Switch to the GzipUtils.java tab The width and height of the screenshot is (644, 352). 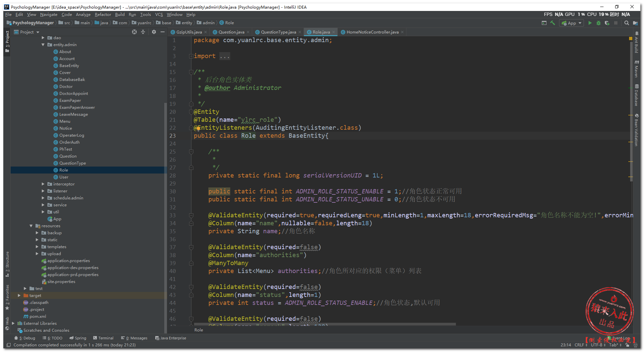pos(189,32)
